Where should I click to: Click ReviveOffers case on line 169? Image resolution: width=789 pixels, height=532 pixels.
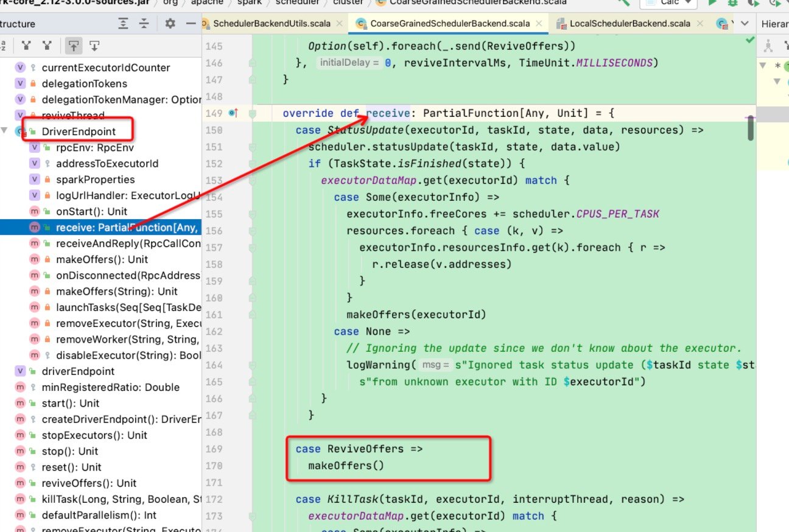366,449
